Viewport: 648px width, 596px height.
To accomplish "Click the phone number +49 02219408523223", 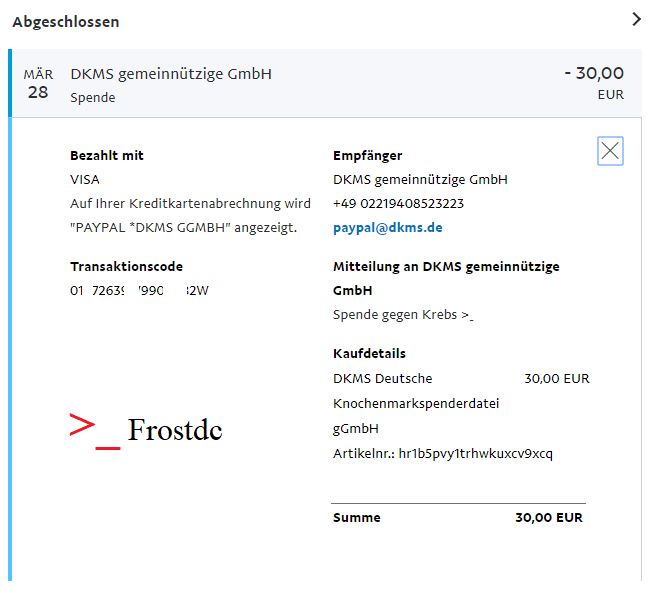I will [398, 203].
